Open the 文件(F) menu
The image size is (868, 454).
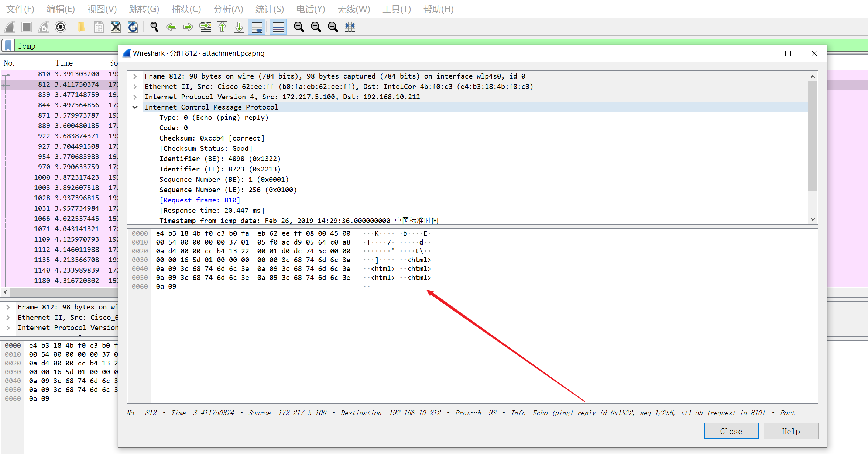pyautogui.click(x=20, y=9)
